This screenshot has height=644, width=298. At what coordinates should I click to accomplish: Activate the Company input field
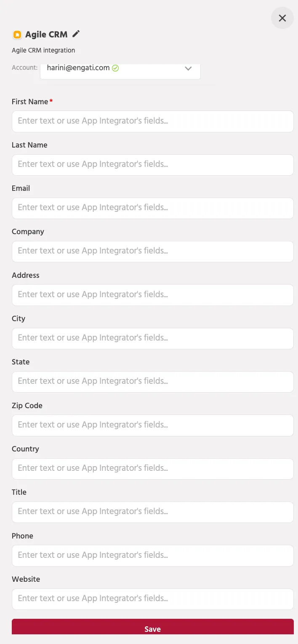pyautogui.click(x=153, y=251)
